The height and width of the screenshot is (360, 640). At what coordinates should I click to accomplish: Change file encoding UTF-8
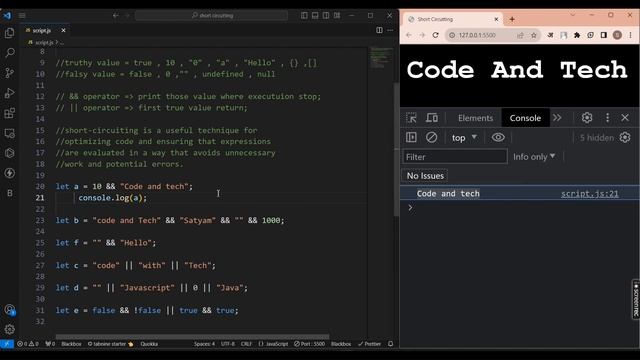pos(228,344)
